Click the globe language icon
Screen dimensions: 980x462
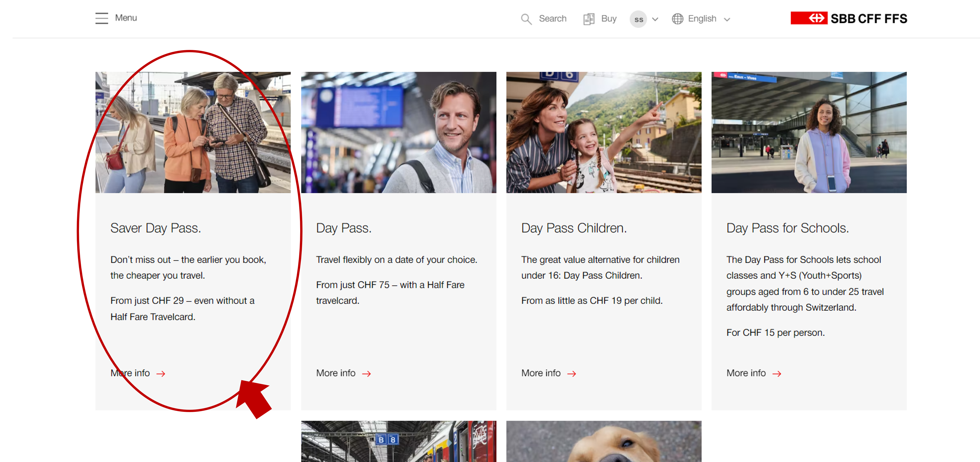click(677, 19)
